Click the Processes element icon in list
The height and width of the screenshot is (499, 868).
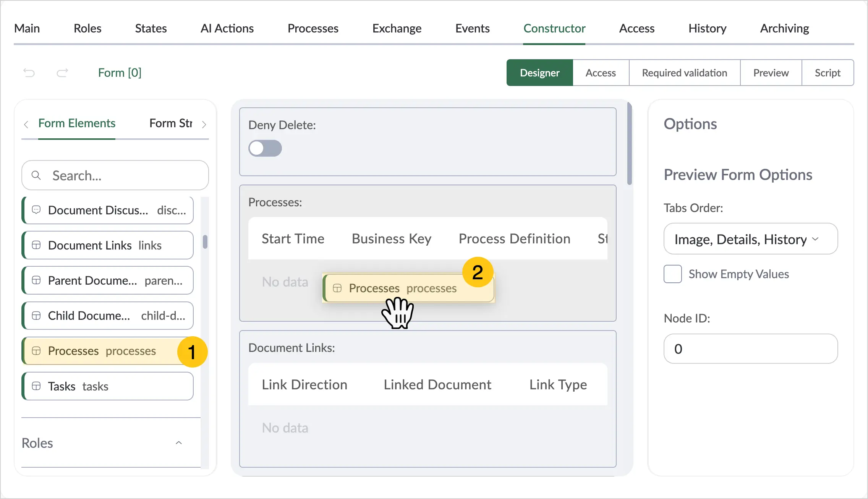(x=36, y=351)
